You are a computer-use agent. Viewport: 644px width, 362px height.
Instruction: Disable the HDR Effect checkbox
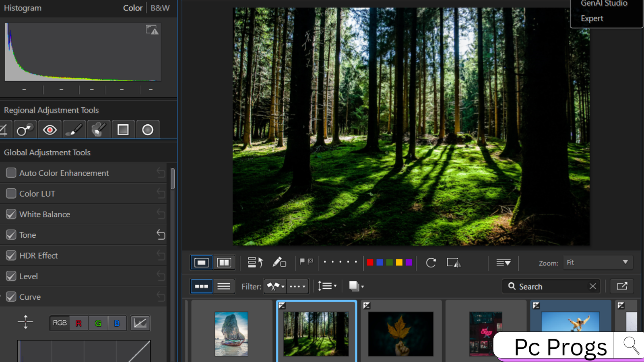11,255
